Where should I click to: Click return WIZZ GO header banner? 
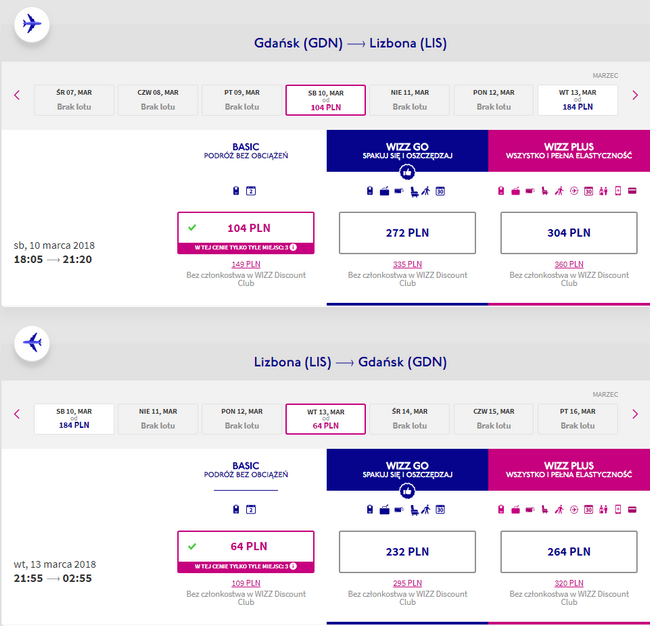click(x=407, y=470)
